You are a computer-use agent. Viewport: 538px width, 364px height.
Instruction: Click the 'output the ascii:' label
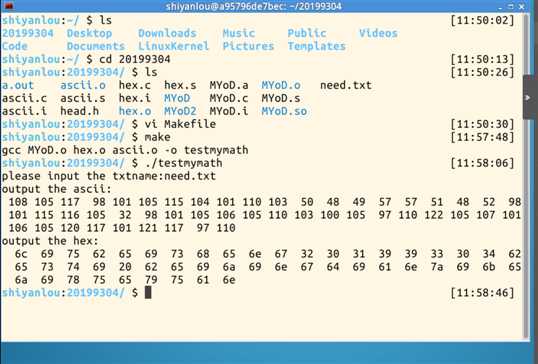[57, 189]
